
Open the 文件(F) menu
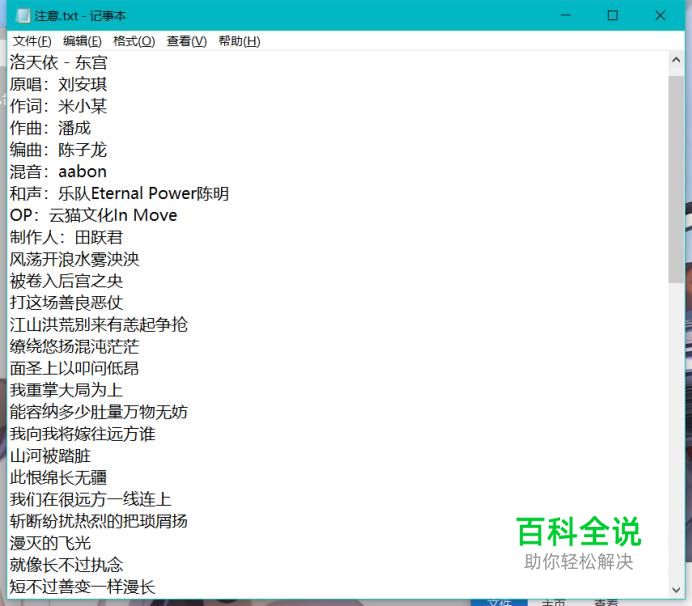[32, 41]
